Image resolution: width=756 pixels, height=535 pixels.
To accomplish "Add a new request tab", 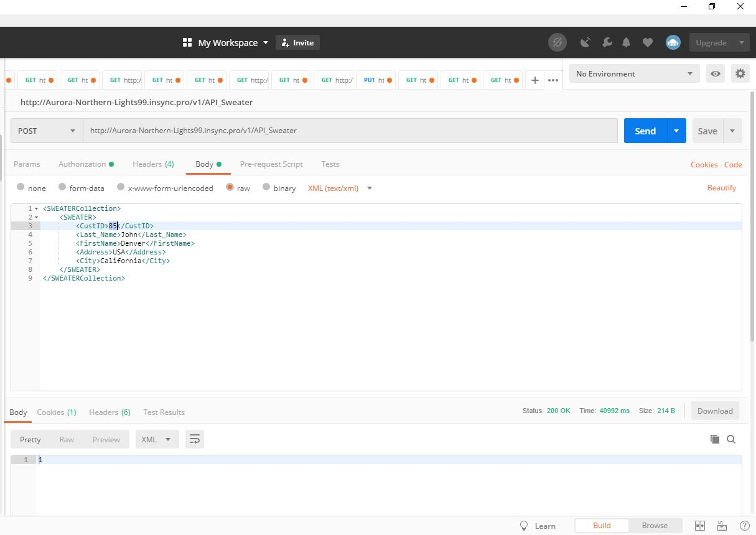I will (x=534, y=80).
